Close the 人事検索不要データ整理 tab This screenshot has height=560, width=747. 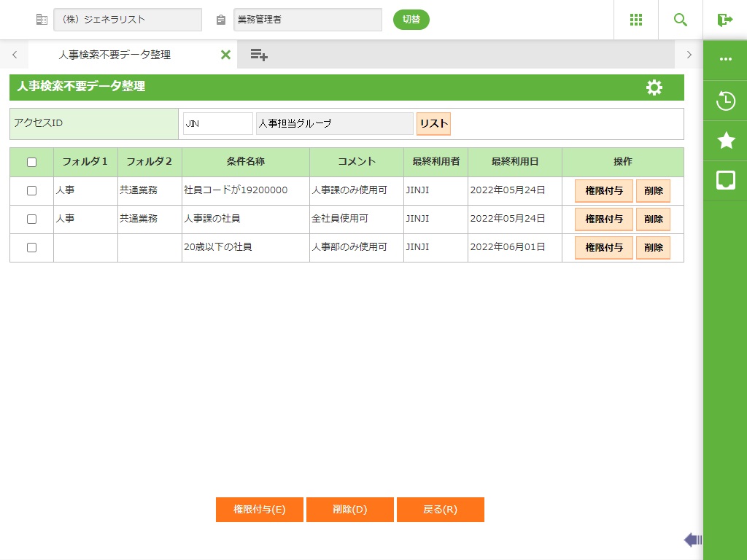click(225, 55)
